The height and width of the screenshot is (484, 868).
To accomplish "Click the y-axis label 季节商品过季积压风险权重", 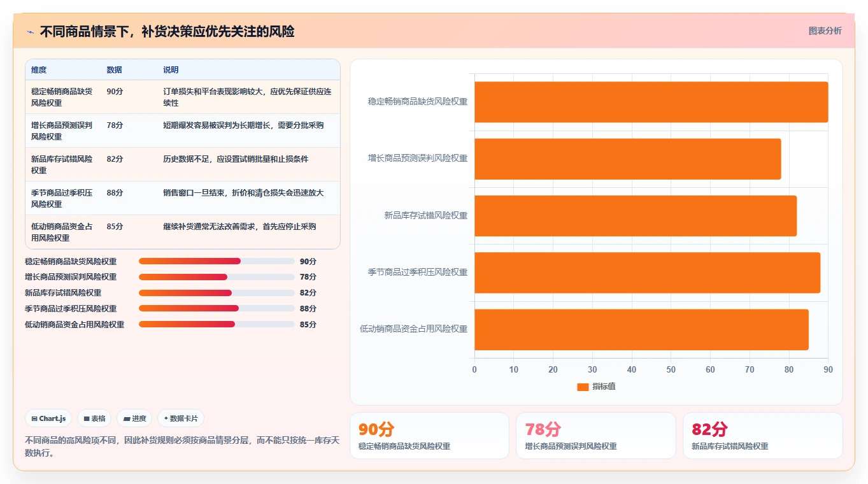I will (x=418, y=273).
